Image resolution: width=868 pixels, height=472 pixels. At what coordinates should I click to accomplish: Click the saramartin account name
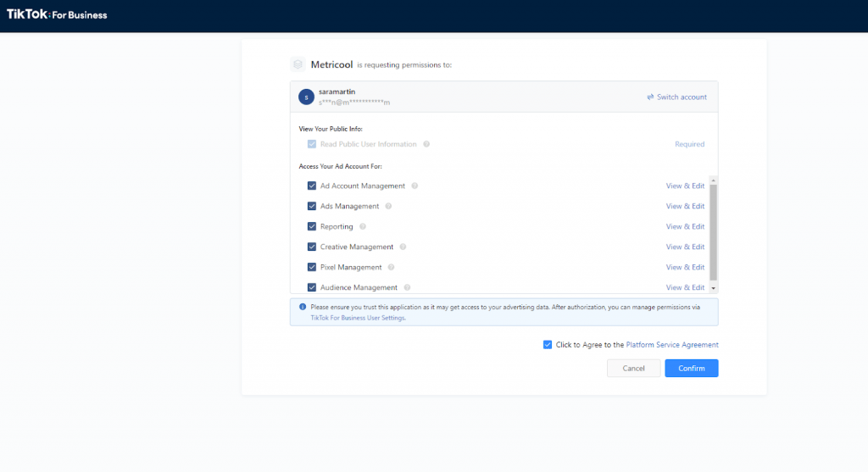coord(337,92)
